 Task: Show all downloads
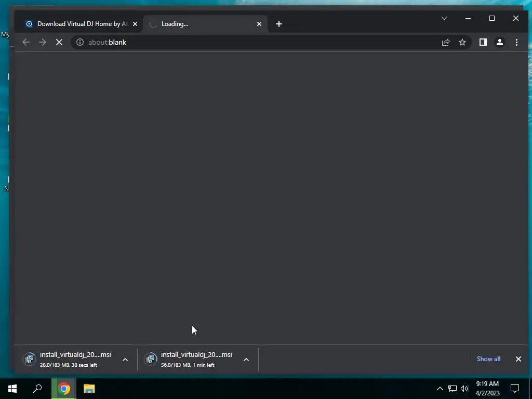tap(488, 359)
